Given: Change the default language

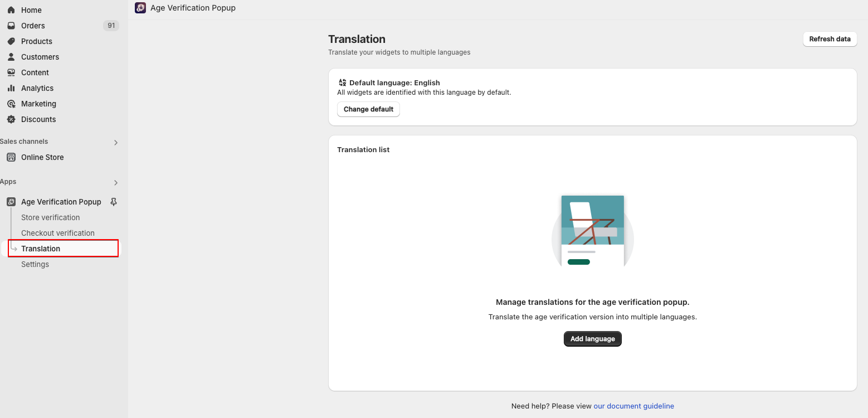Looking at the screenshot, I should click(x=368, y=109).
